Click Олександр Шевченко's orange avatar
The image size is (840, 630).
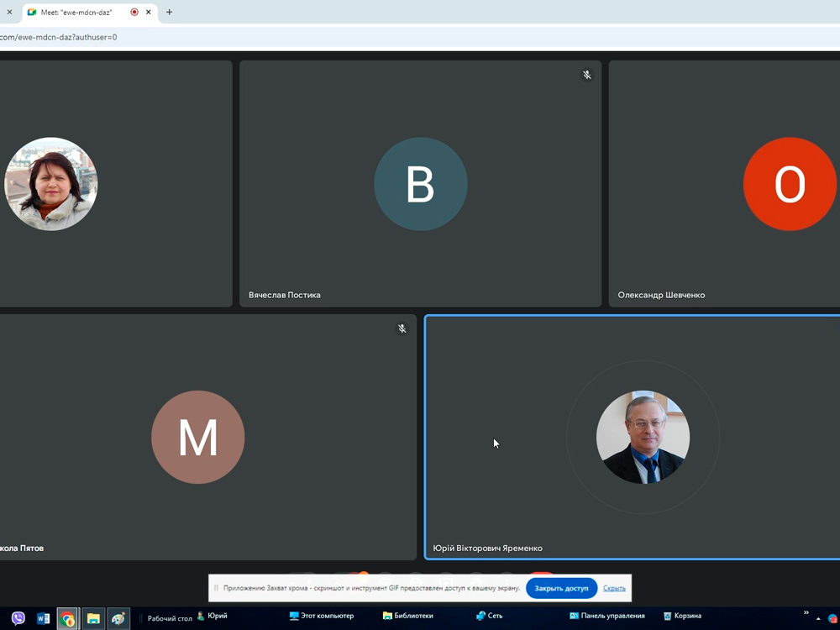[789, 184]
